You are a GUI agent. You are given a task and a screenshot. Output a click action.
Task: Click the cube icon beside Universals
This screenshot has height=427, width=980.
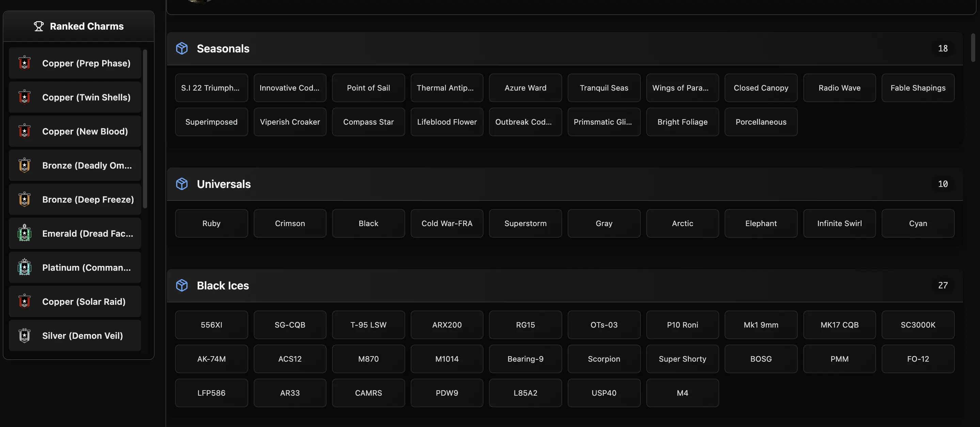[x=182, y=184]
